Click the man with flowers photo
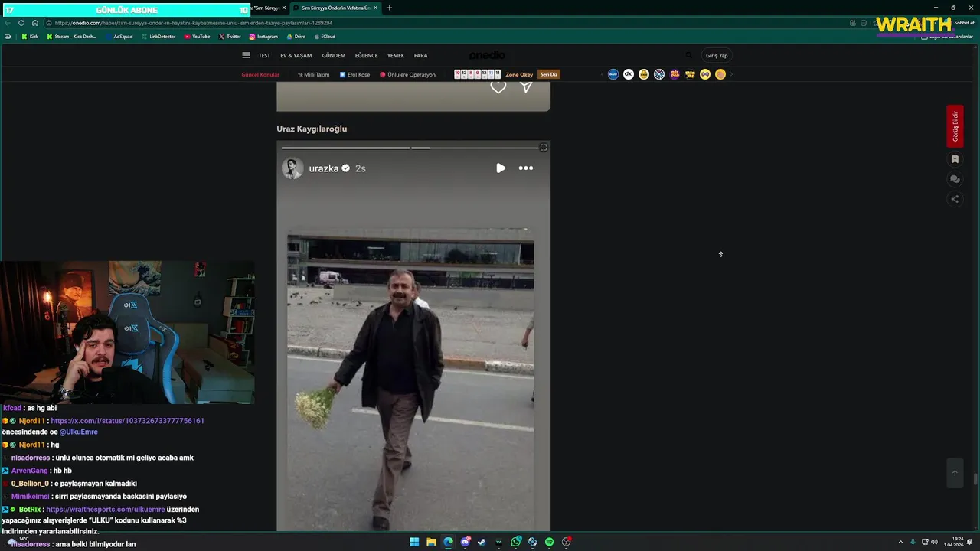The image size is (980, 551). 410,379
